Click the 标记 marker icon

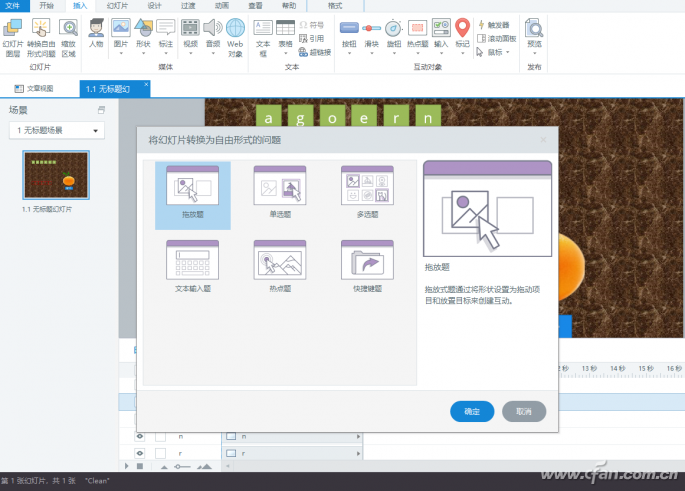click(462, 28)
